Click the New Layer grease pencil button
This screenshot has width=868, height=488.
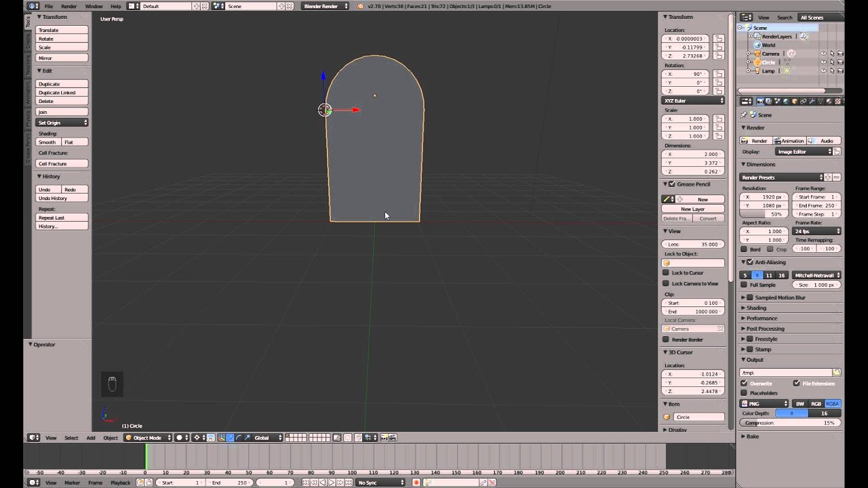[x=692, y=209]
